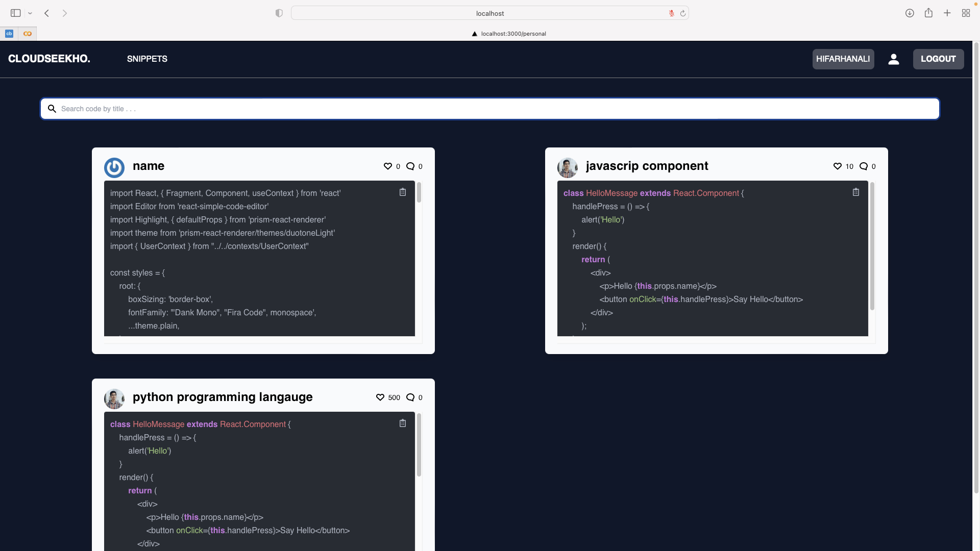The width and height of the screenshot is (980, 551).
Task: Click avatar of 'javascrip component' author
Action: [x=568, y=168]
